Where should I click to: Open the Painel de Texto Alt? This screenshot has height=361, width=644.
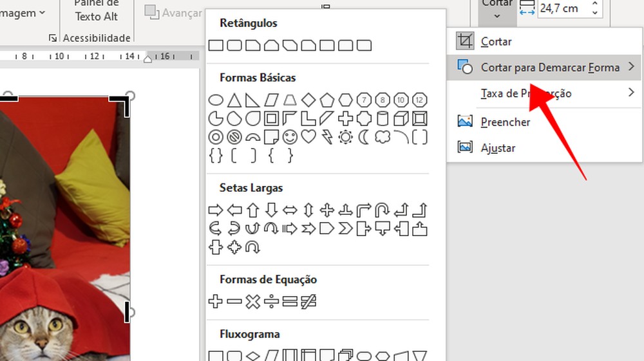96,11
